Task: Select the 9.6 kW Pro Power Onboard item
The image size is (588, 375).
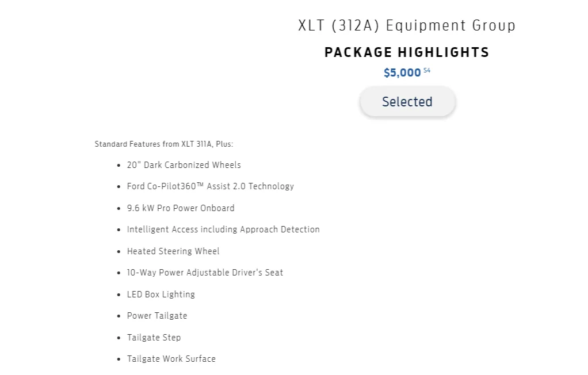Action: (x=181, y=208)
